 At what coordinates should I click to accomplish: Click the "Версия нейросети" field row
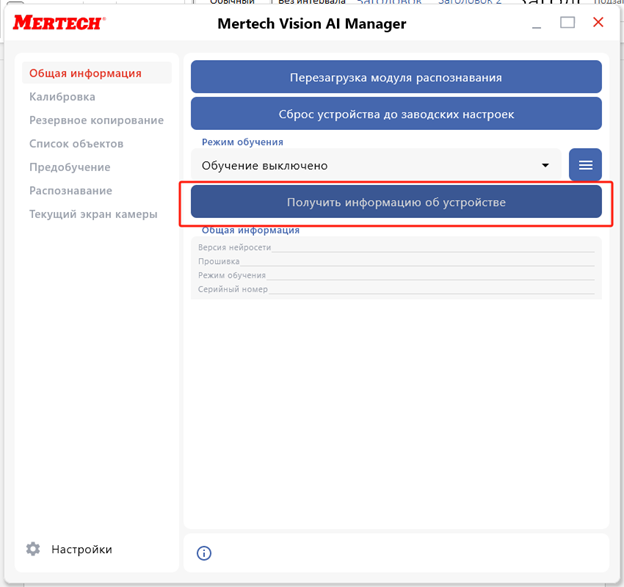click(396, 248)
